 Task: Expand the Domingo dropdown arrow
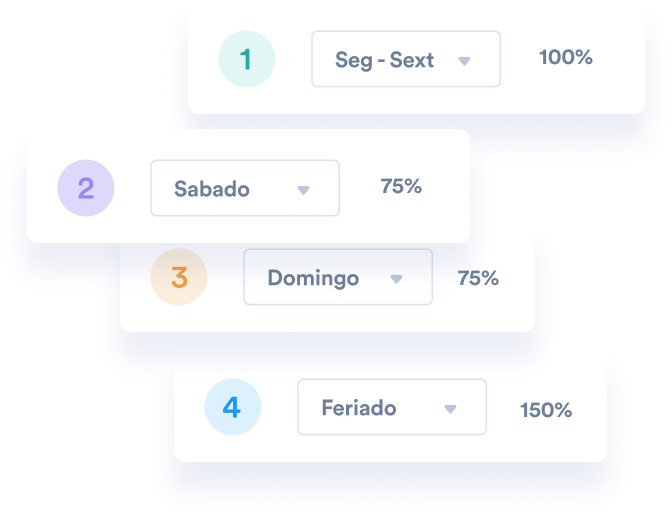(x=396, y=279)
